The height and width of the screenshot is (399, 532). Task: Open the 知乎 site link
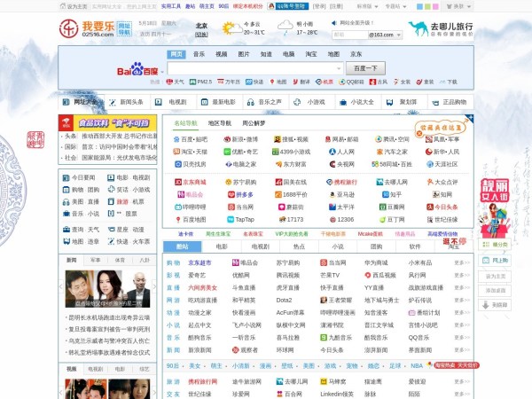(392, 194)
